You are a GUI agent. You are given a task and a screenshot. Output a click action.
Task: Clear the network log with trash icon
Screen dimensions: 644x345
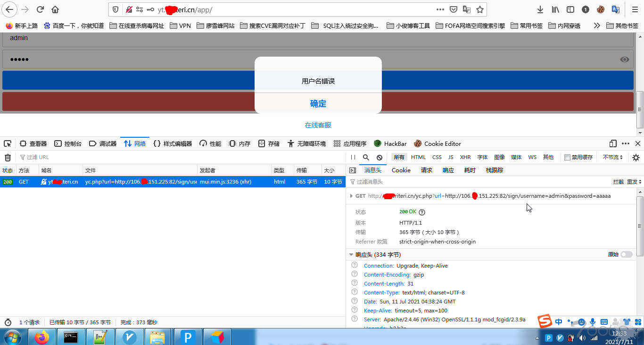pyautogui.click(x=8, y=158)
